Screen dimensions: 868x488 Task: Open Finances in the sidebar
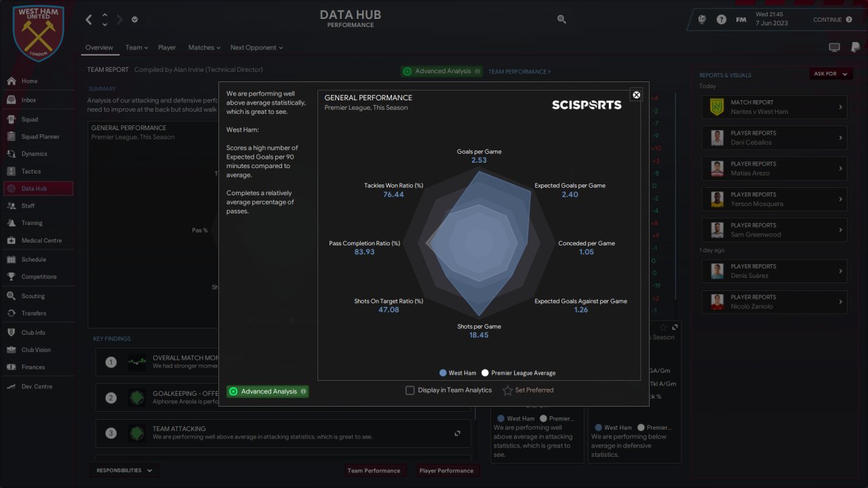point(37,367)
